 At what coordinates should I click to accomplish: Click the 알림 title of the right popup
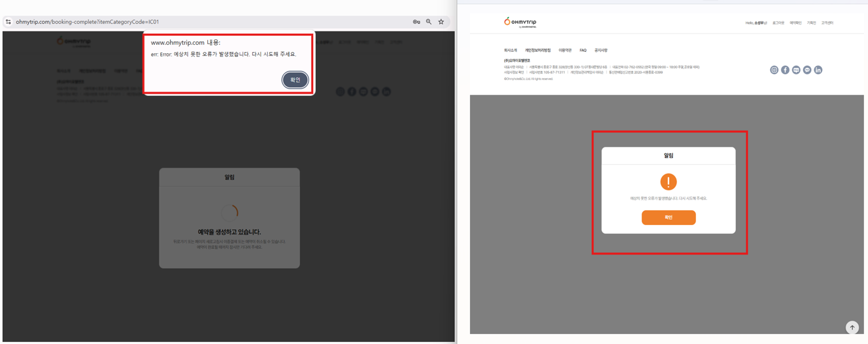click(668, 156)
